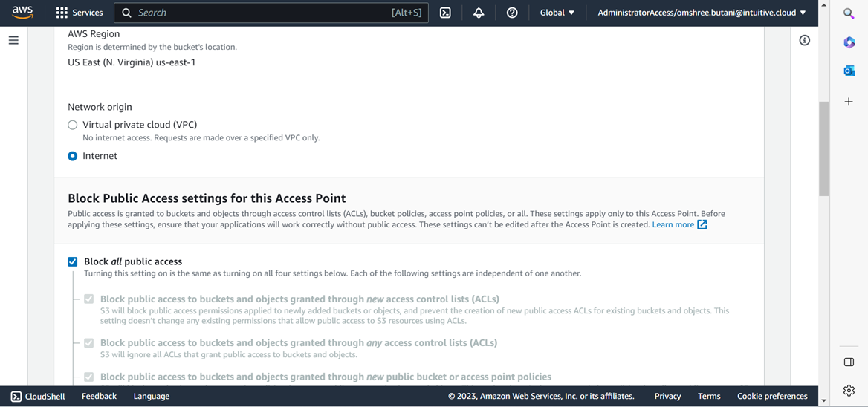Click the browser sidebar search icon

click(x=849, y=13)
